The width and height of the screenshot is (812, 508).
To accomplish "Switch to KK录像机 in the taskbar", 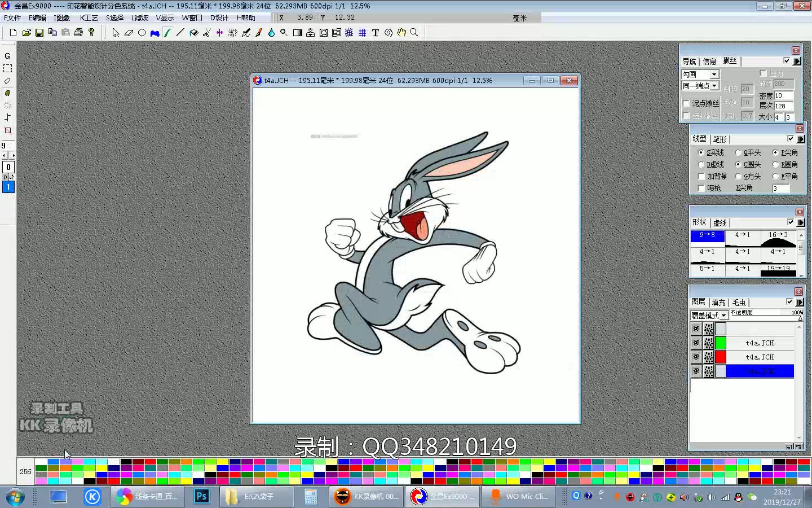I will coord(367,497).
